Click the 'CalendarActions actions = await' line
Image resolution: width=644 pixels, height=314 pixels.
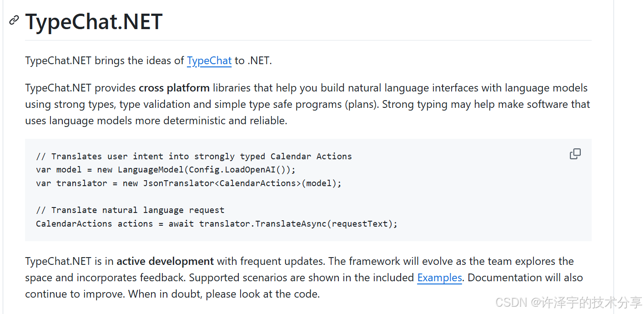[216, 223]
